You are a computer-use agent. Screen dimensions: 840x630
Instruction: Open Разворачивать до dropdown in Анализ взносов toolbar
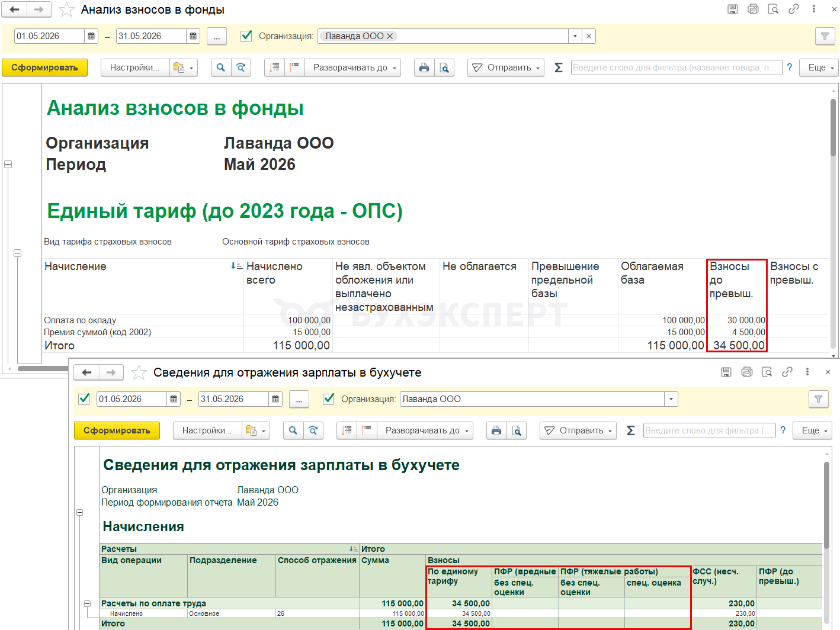point(353,67)
